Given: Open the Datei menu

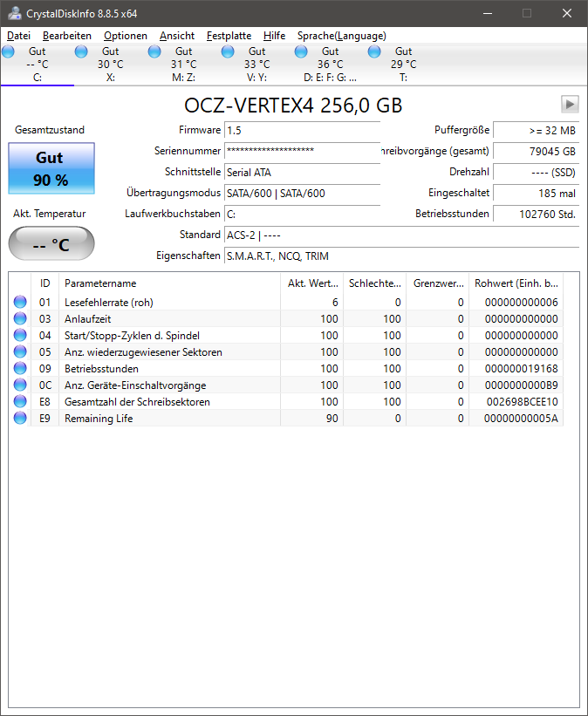Looking at the screenshot, I should 18,36.
